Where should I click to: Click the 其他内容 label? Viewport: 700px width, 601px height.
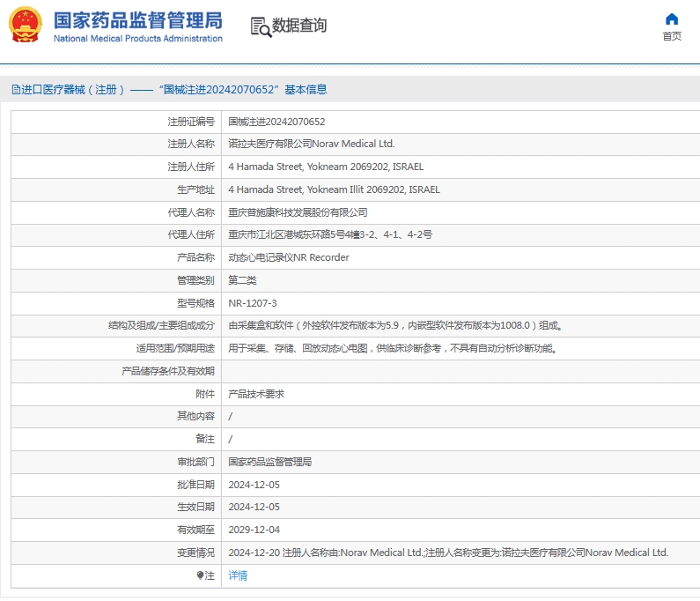tap(195, 416)
